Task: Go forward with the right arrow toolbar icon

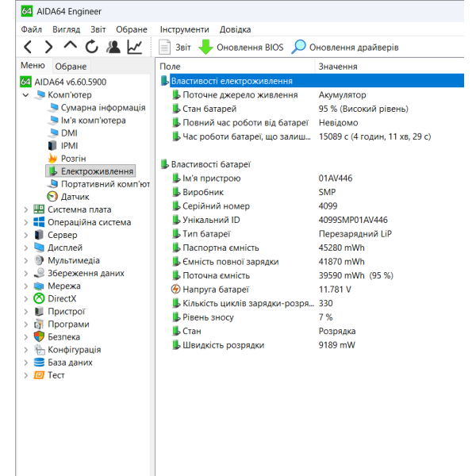Action: tap(48, 47)
